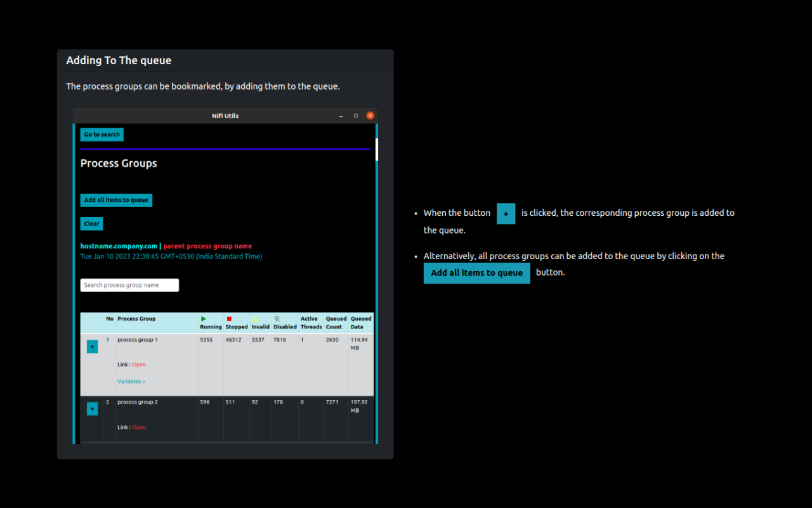The image size is (812, 508).
Task: Open the link for process group 1
Action: coord(139,364)
